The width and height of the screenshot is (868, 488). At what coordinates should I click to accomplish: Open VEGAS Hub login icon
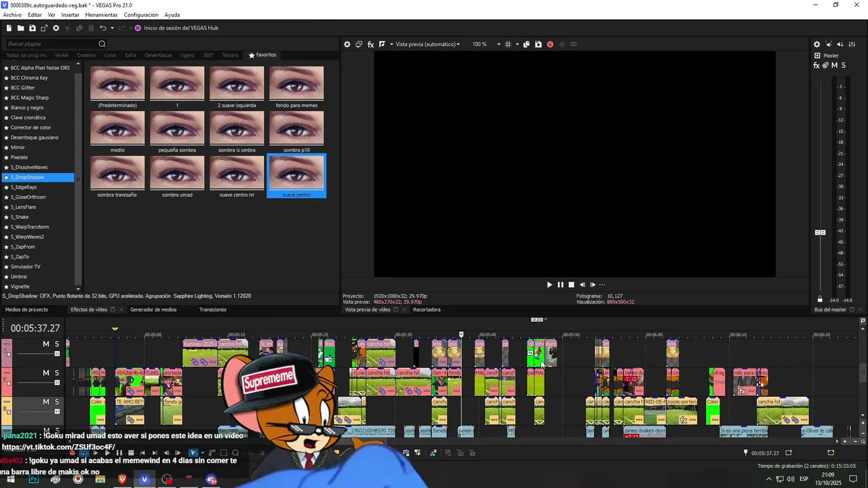click(x=138, y=28)
